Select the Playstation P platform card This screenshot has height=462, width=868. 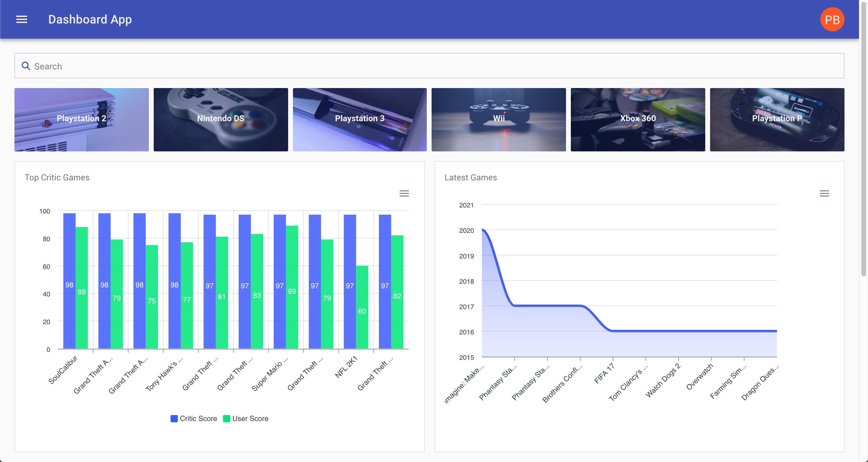[x=777, y=120]
